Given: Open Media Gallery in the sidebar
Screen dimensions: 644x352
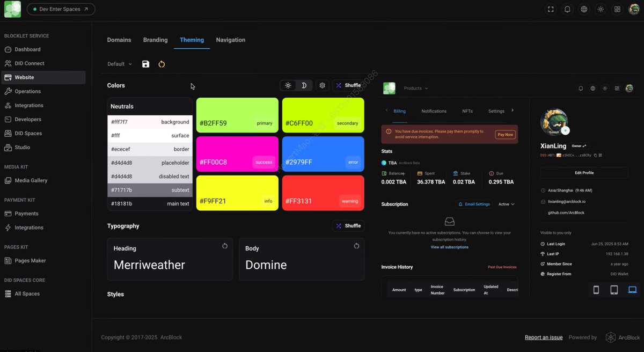Looking at the screenshot, I should point(43,180).
